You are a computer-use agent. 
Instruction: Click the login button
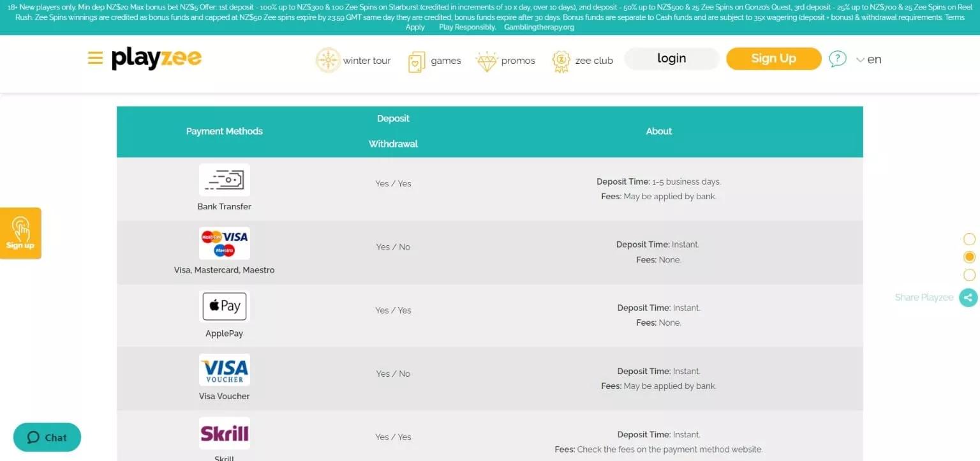(671, 59)
